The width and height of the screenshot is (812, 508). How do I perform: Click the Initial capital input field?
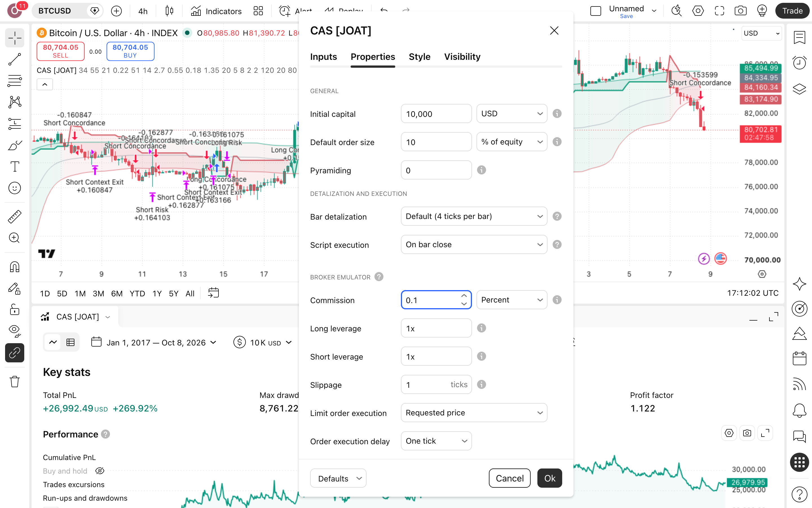click(x=436, y=113)
